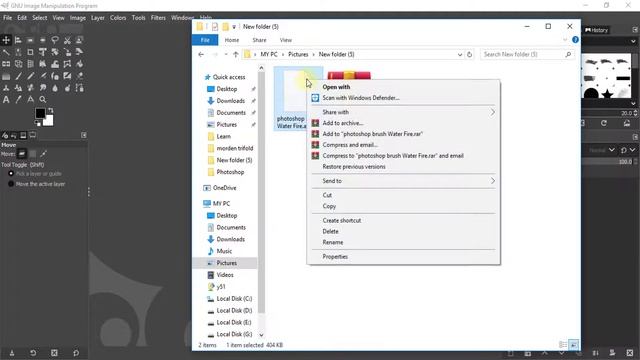This screenshot has height=360, width=640.
Task: Switch Explorer to details view
Action: tap(563, 345)
